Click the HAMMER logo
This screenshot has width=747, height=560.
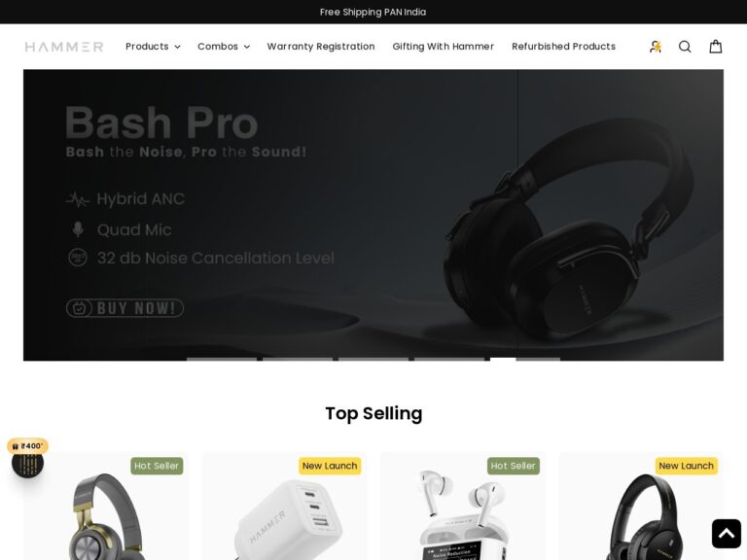coord(64,47)
